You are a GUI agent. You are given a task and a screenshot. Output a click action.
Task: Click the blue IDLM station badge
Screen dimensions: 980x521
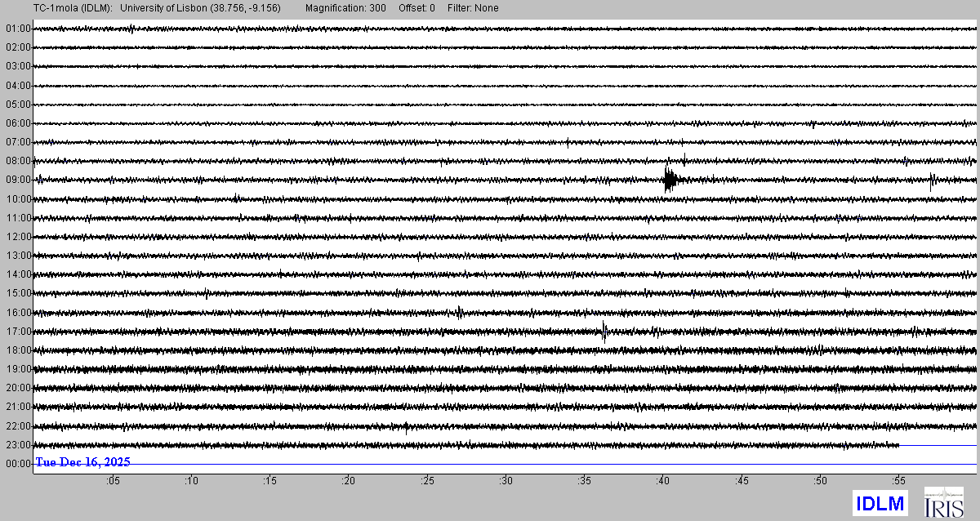[880, 502]
